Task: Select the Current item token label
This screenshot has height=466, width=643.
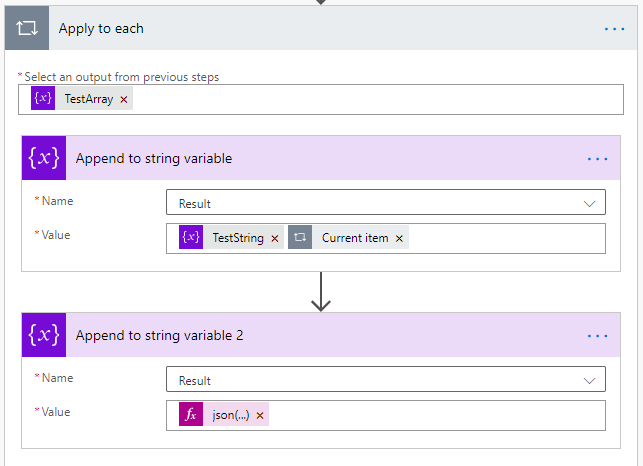Action: pyautogui.click(x=355, y=238)
